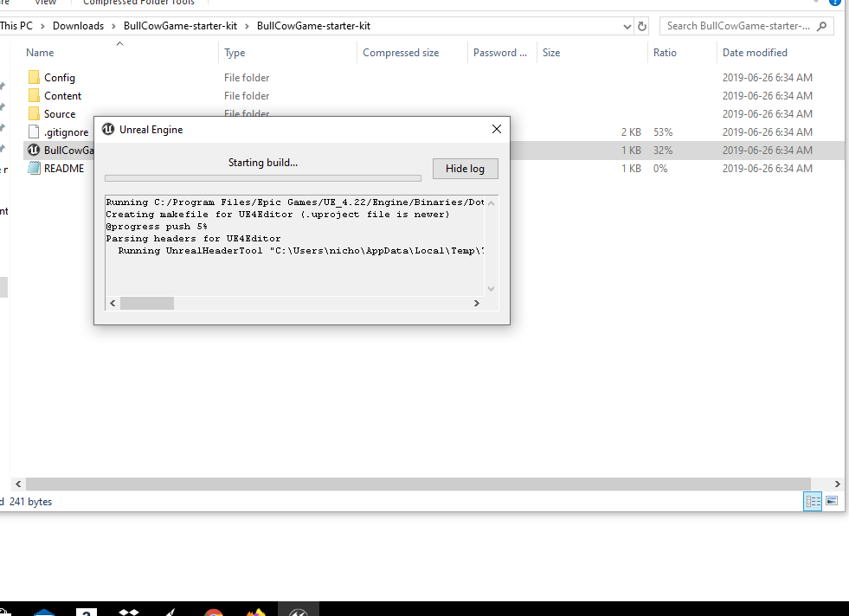Hide the build log

465,169
